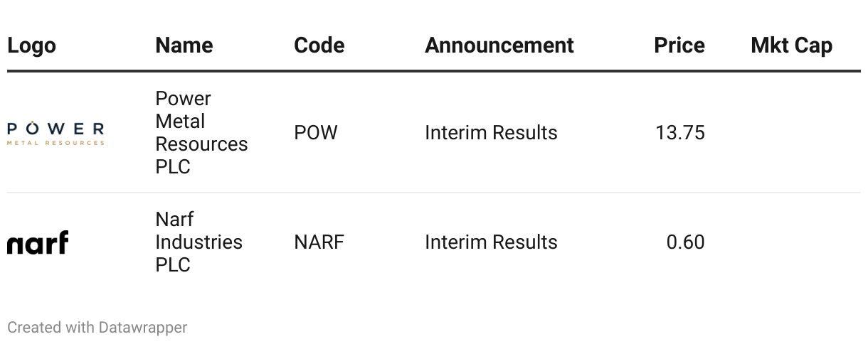Click the 0.60 price value
The height and width of the screenshot is (344, 868).
685,242
